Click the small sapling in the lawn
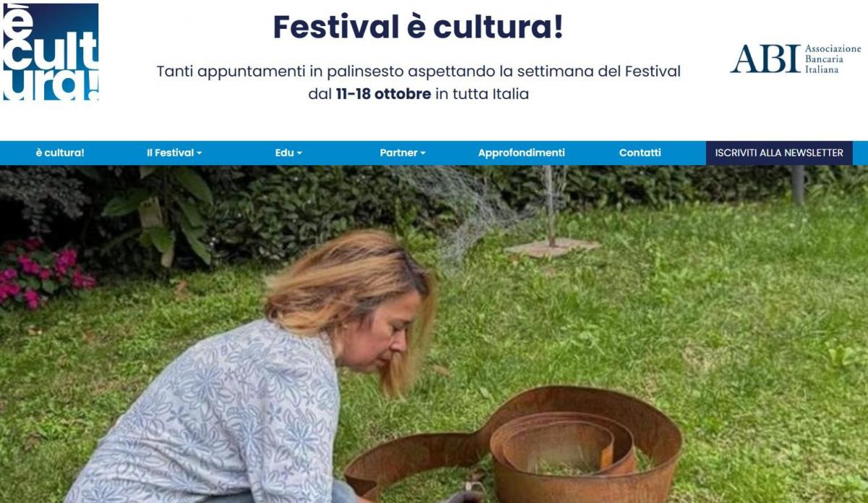 552,210
